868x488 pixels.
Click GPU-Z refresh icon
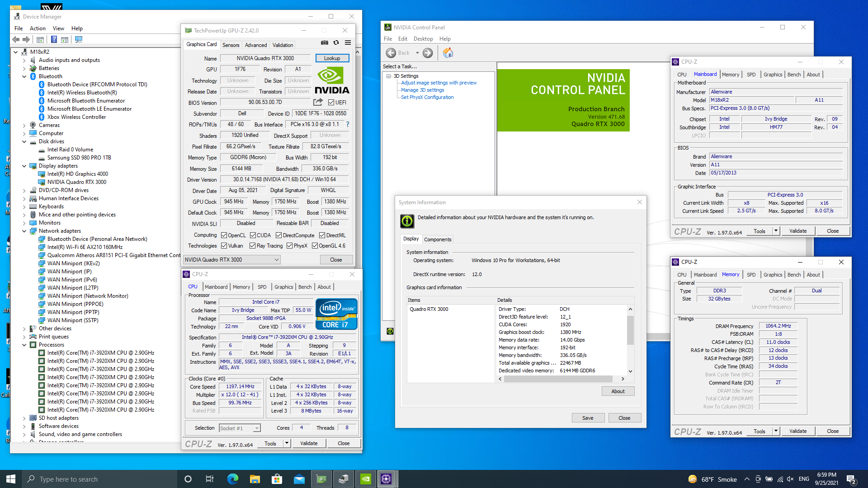click(336, 43)
